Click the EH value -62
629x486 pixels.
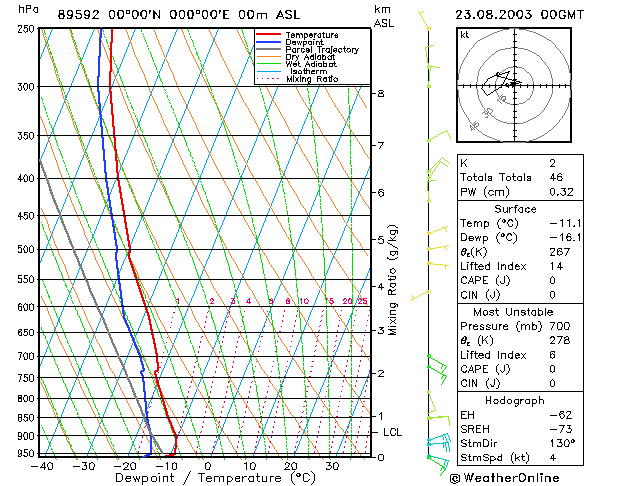point(561,415)
